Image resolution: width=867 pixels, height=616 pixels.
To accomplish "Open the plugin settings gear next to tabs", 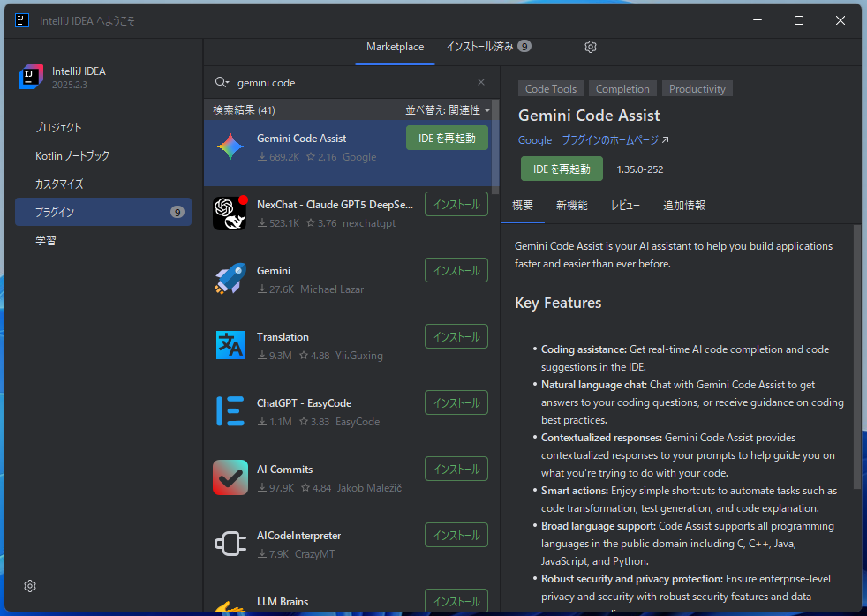I will tap(590, 47).
